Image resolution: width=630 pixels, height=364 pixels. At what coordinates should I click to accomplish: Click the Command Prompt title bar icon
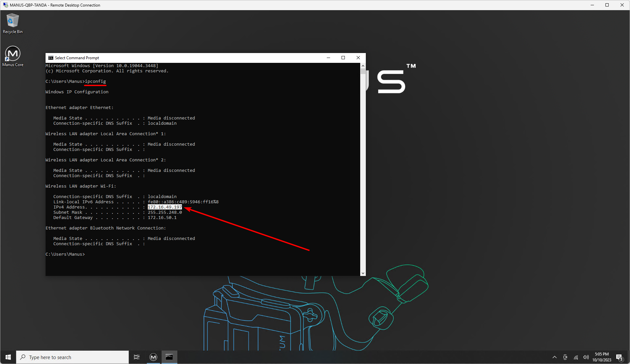pos(50,58)
